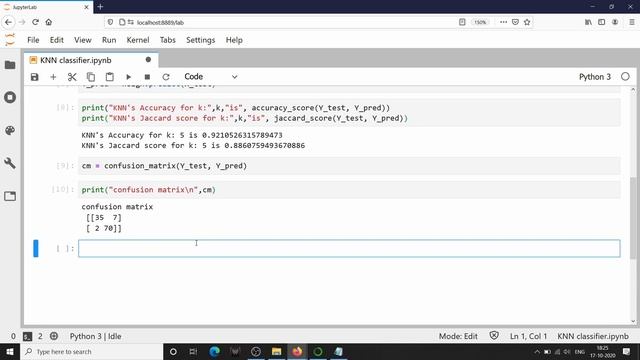The height and width of the screenshot is (360, 640).
Task: Open the Firefox hamburger menu
Action: pyautogui.click(x=631, y=22)
